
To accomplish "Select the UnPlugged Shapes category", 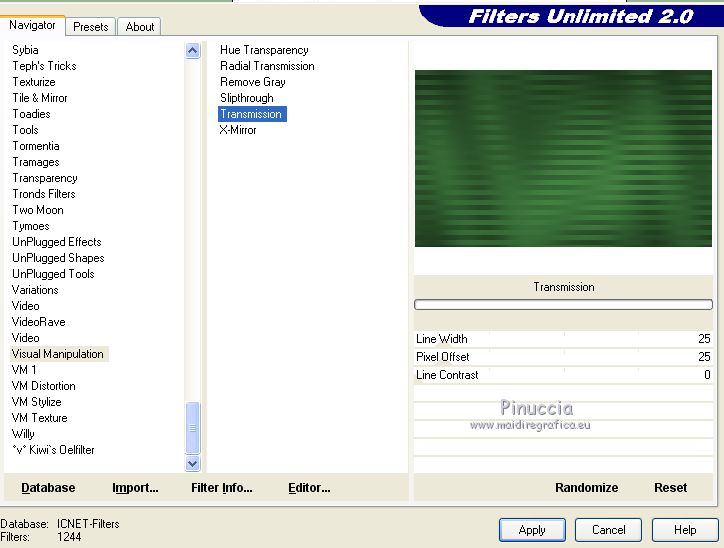I will point(58,258).
